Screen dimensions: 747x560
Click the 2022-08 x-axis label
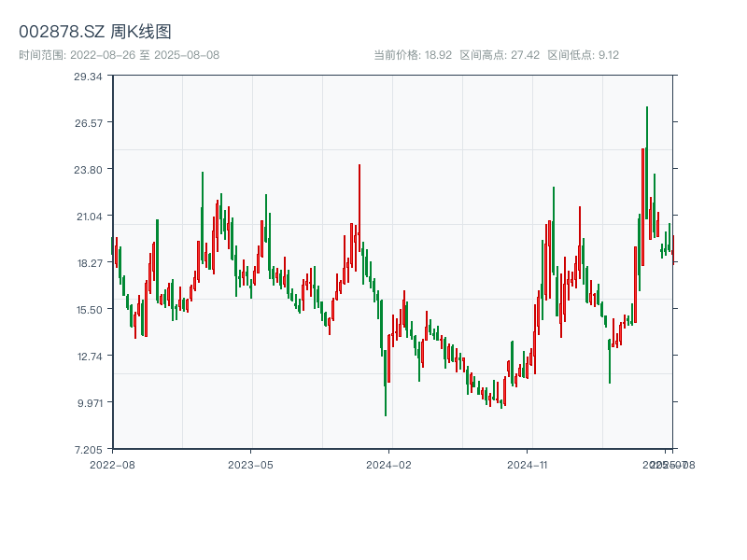(x=112, y=465)
